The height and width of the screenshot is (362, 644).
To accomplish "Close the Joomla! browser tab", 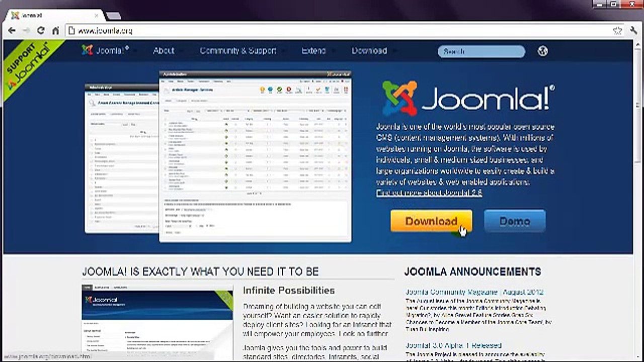I will coord(96,16).
